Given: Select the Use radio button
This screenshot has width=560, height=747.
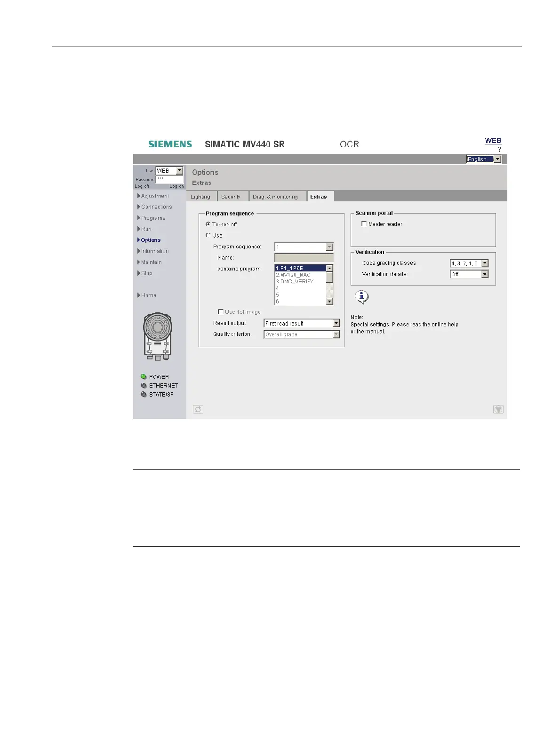Looking at the screenshot, I should pyautogui.click(x=208, y=235).
